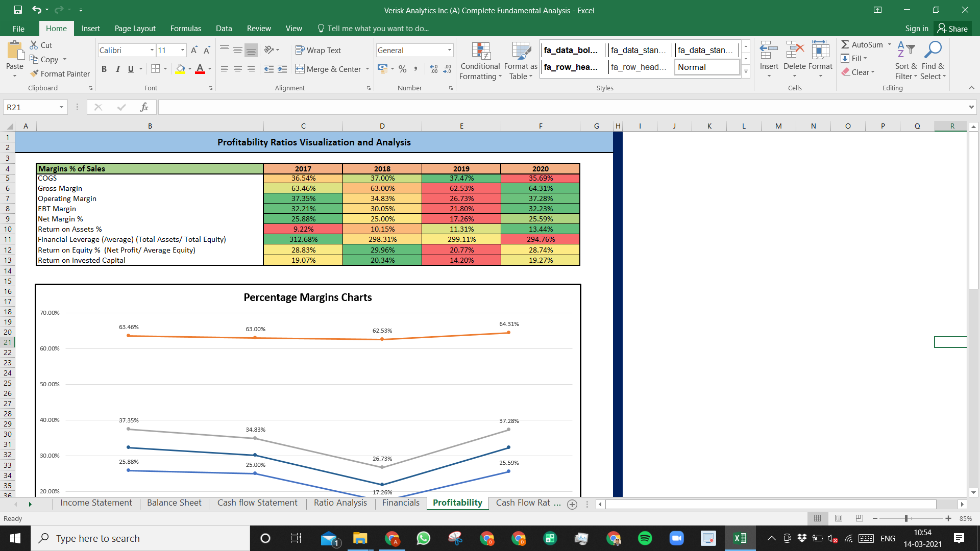
Task: Open Find & Select magnifier
Action: tap(933, 50)
